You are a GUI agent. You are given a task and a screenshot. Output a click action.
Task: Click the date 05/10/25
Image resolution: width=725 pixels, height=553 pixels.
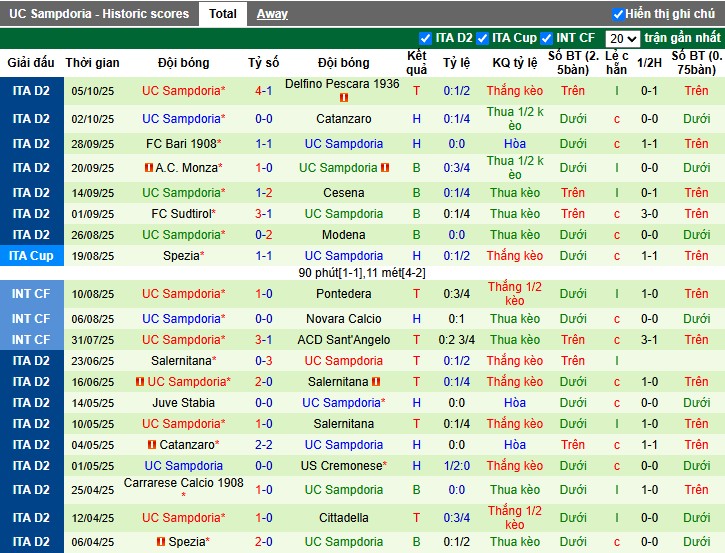pos(92,91)
